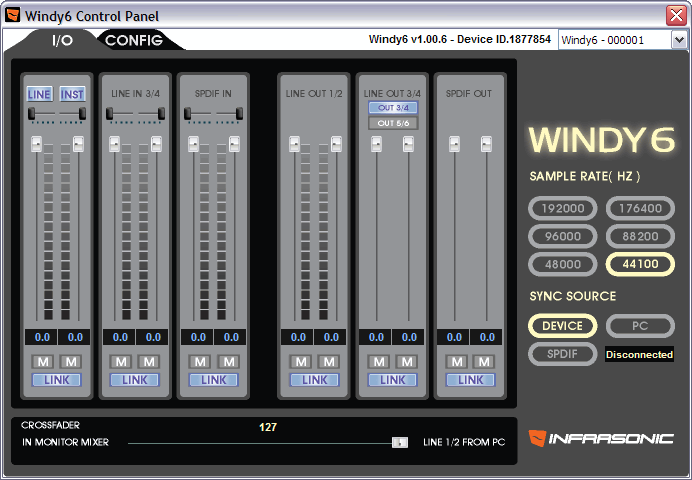
Task: Mute right channel of SPDIF OUT
Action: click(x=484, y=362)
